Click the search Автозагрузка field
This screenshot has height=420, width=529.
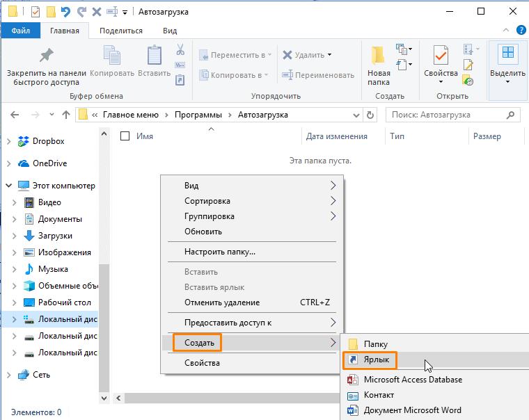click(452, 115)
